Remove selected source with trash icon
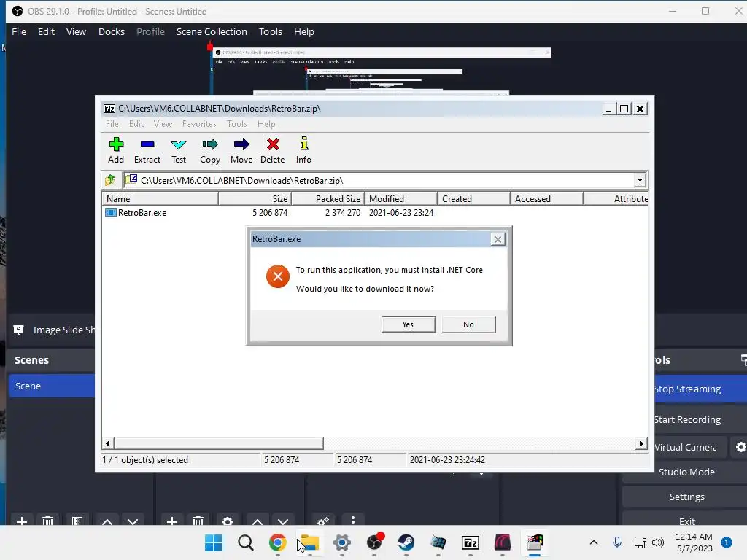 pyautogui.click(x=198, y=521)
